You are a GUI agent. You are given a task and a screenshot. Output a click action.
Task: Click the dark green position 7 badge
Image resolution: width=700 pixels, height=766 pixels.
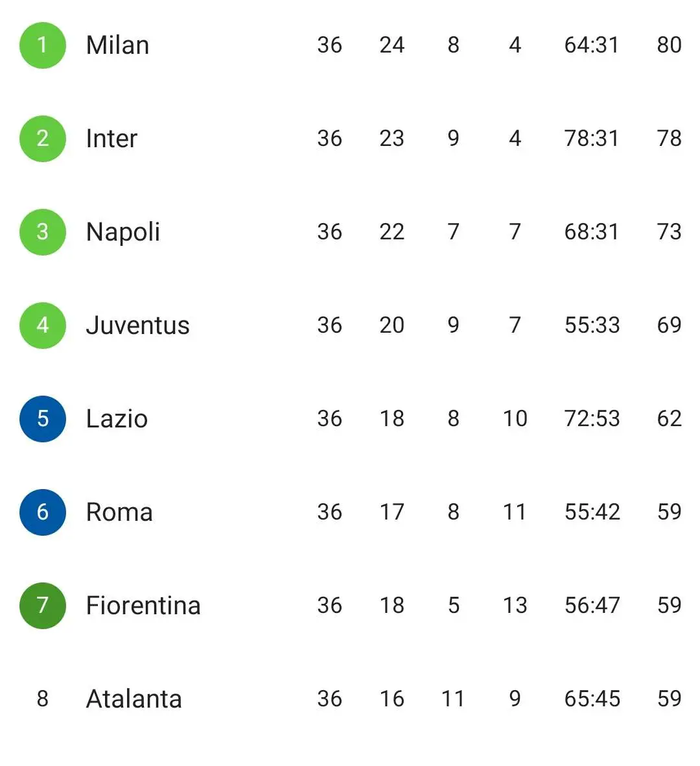coord(43,605)
